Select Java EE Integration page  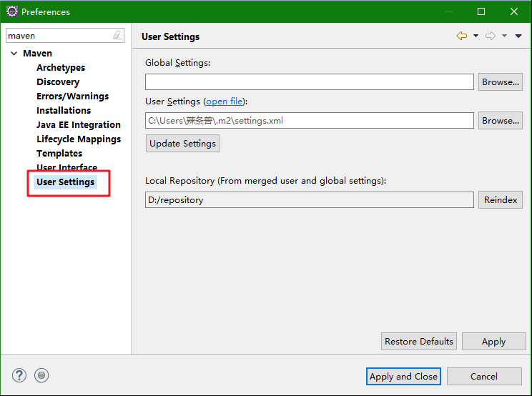(x=79, y=124)
